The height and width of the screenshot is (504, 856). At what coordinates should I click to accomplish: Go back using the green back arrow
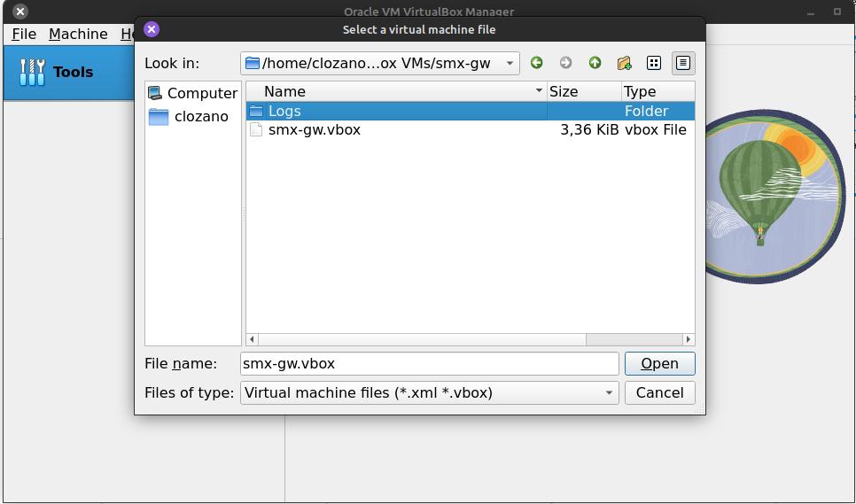click(x=537, y=63)
